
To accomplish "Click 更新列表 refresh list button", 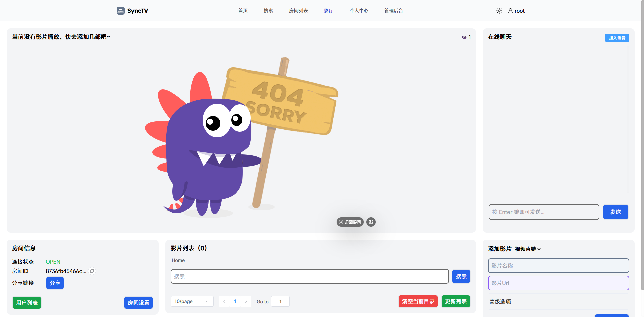I will (456, 301).
